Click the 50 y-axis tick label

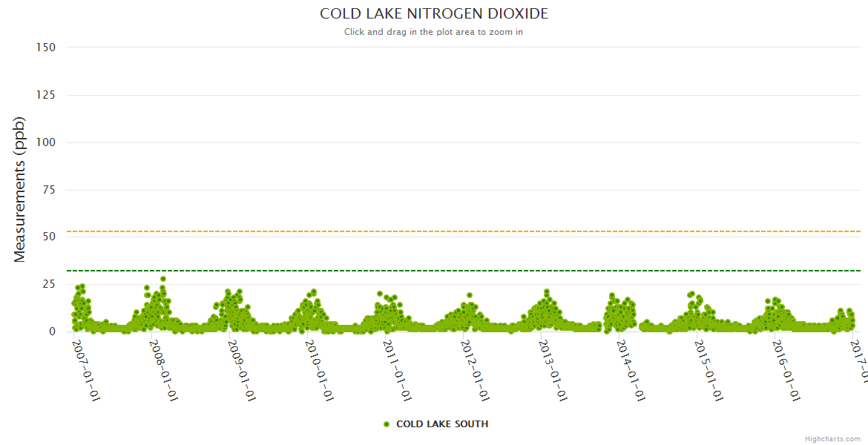(x=49, y=237)
